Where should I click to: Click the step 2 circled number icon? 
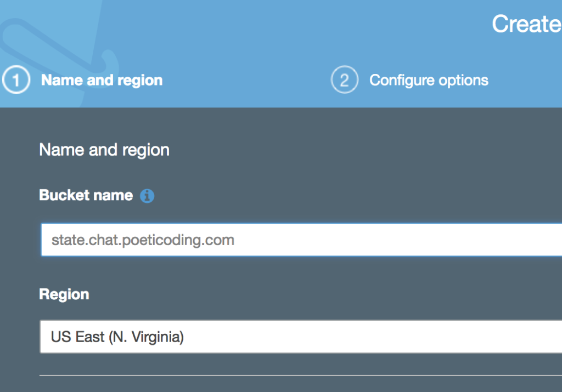(345, 80)
